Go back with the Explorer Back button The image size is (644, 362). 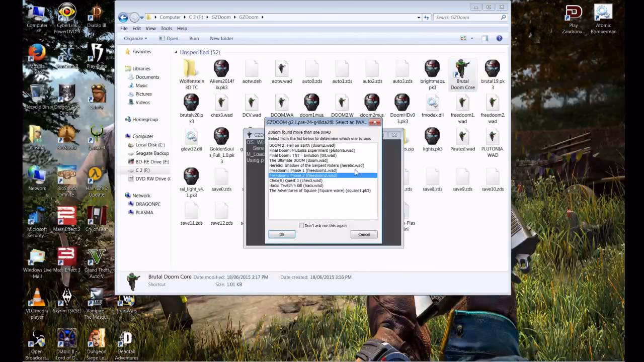123,18
